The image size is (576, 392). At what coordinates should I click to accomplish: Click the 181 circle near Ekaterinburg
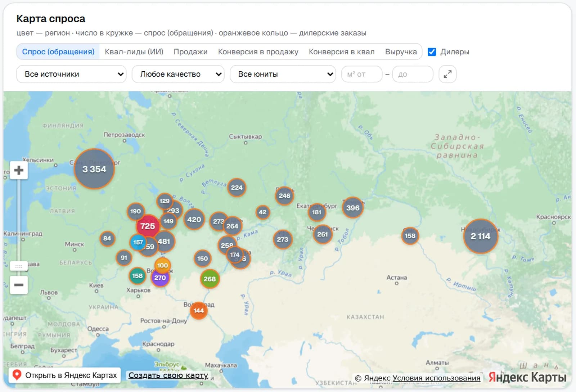317,212
